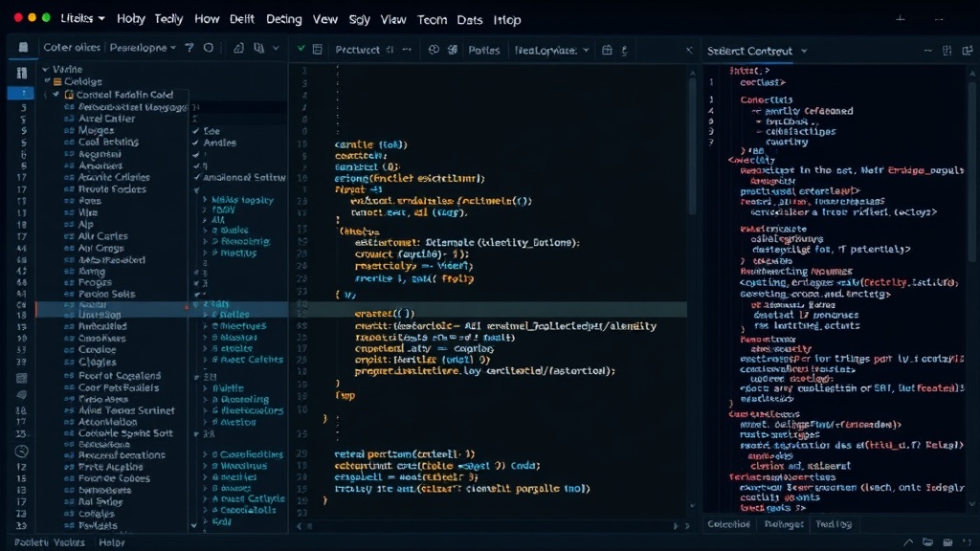Click the file icon at top of left sidebar
Screen dimensions: 980x551
pos(23,48)
